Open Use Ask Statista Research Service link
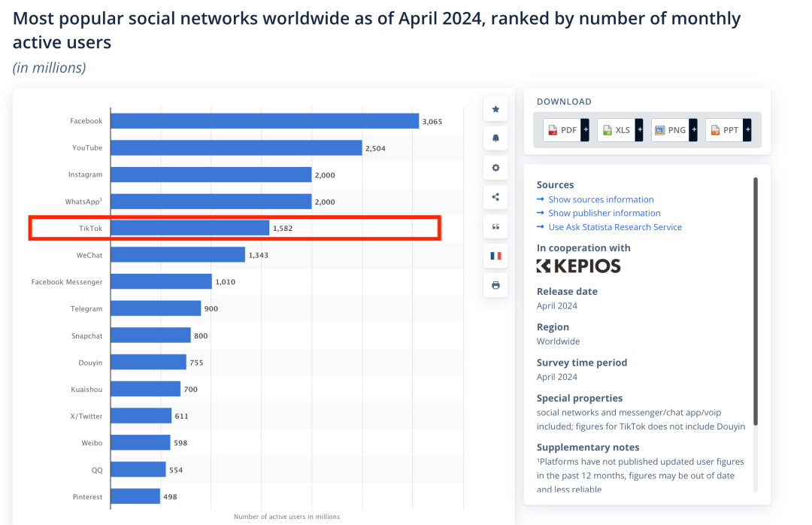This screenshot has height=525, width=812. 615,227
